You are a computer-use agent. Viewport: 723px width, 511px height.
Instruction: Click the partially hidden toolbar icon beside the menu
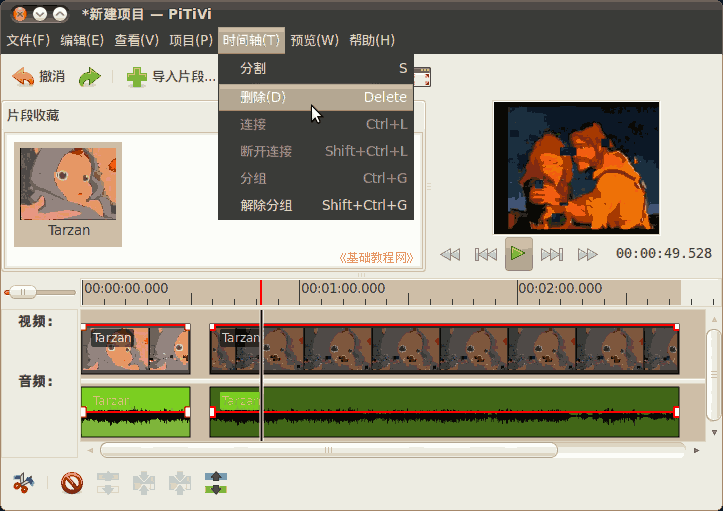423,77
